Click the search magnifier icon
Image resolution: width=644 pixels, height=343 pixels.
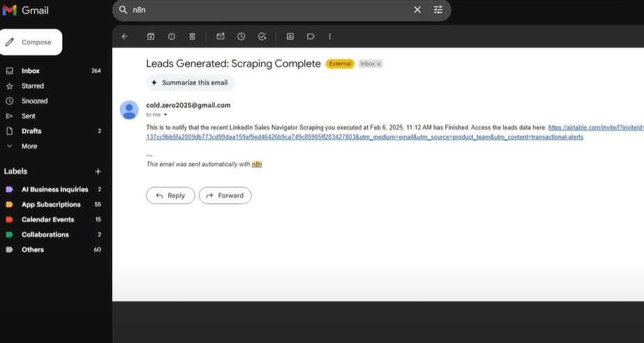[123, 10]
